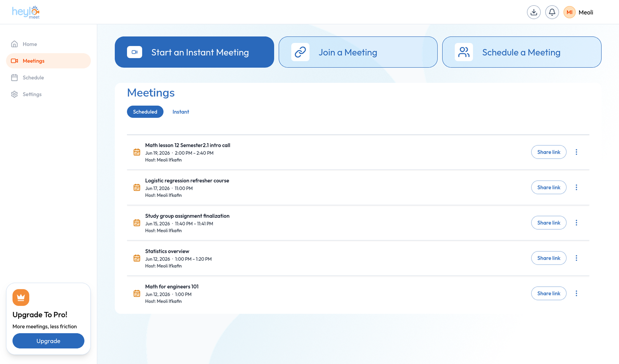Click the chain link icon on Join a Meeting
The height and width of the screenshot is (364, 619).
tap(300, 52)
